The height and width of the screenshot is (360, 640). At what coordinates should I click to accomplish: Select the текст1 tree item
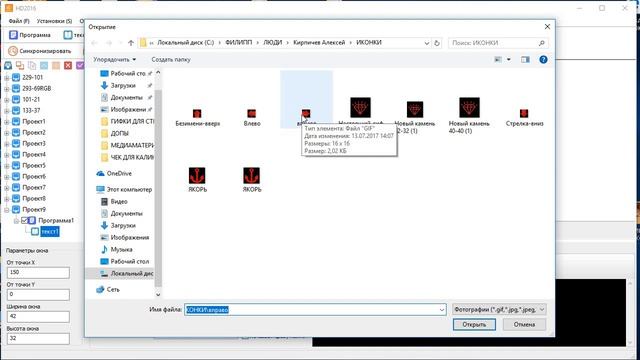(50, 232)
